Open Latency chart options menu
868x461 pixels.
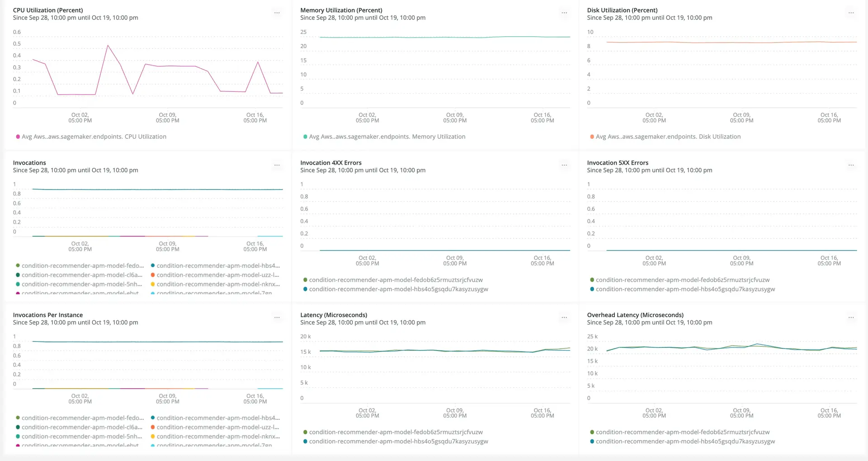tap(564, 318)
